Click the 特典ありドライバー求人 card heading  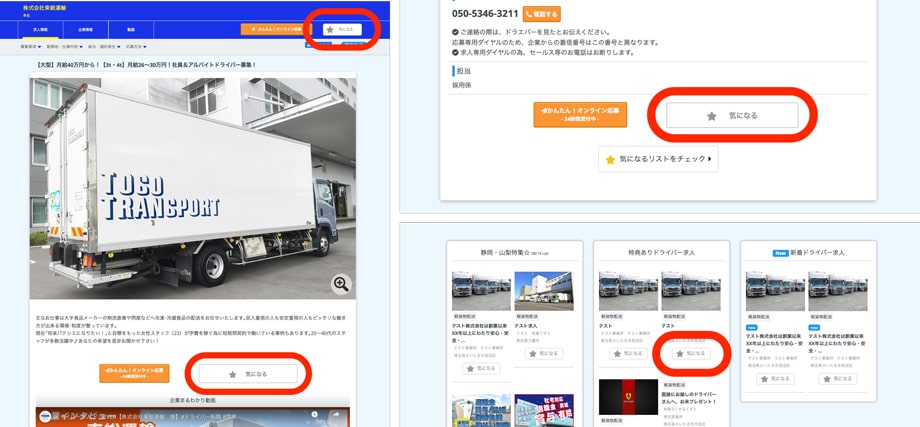pos(661,252)
